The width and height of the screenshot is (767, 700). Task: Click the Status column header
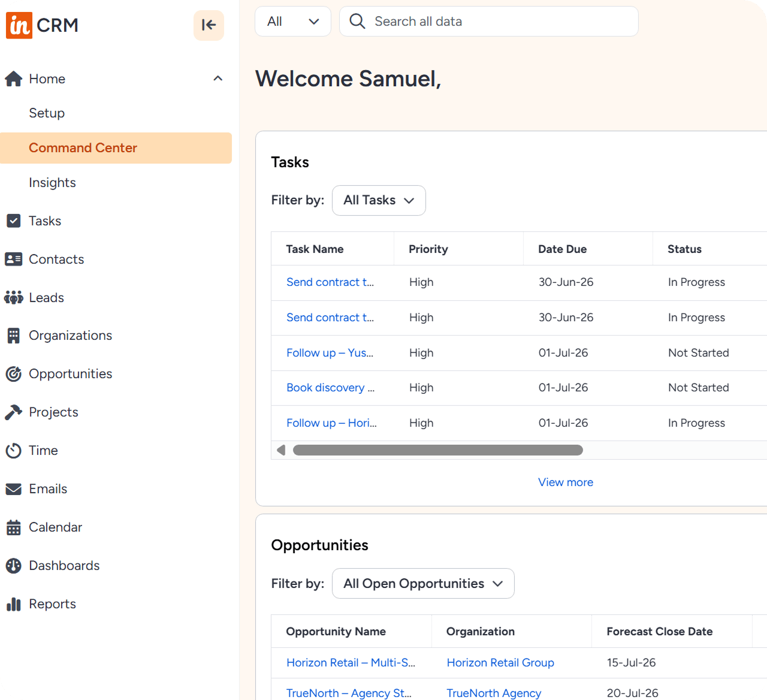tap(684, 249)
